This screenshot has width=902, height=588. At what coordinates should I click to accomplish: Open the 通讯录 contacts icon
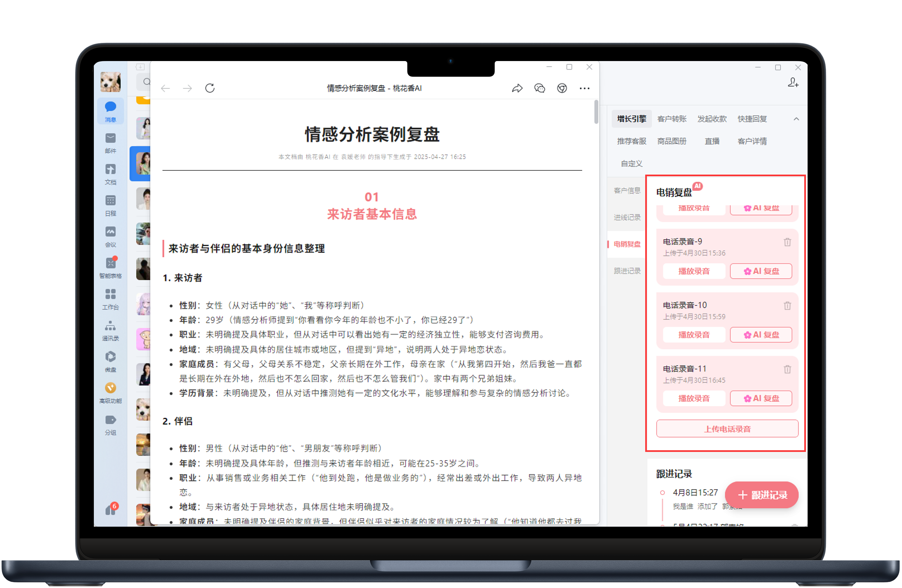[x=110, y=330]
